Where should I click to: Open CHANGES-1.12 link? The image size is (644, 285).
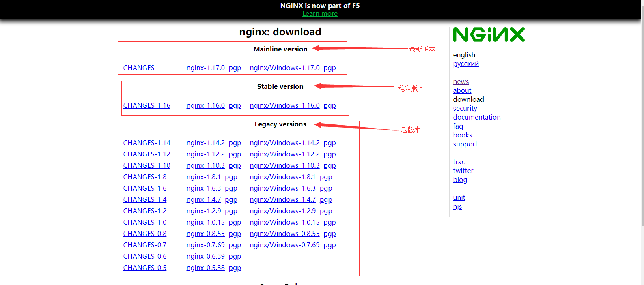[146, 154]
